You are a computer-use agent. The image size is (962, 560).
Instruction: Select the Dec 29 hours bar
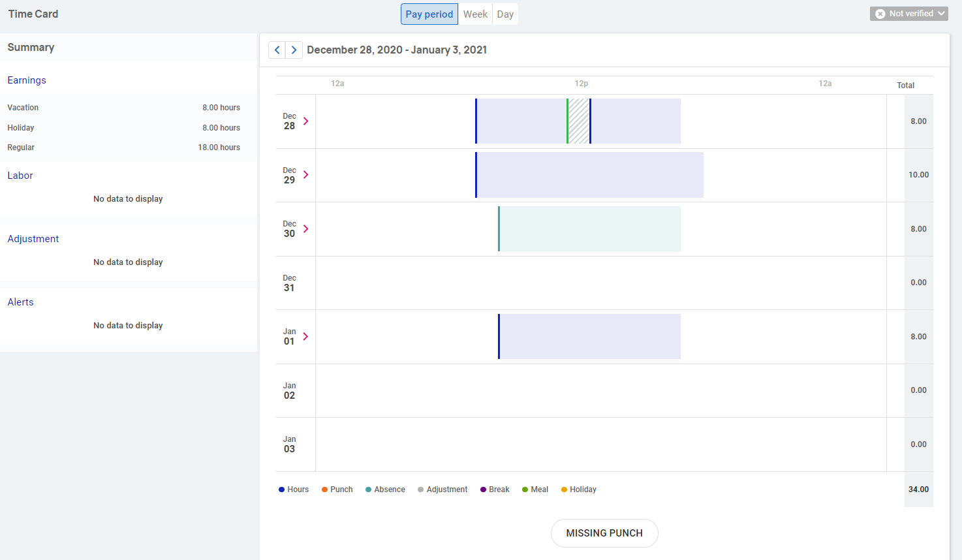[590, 175]
